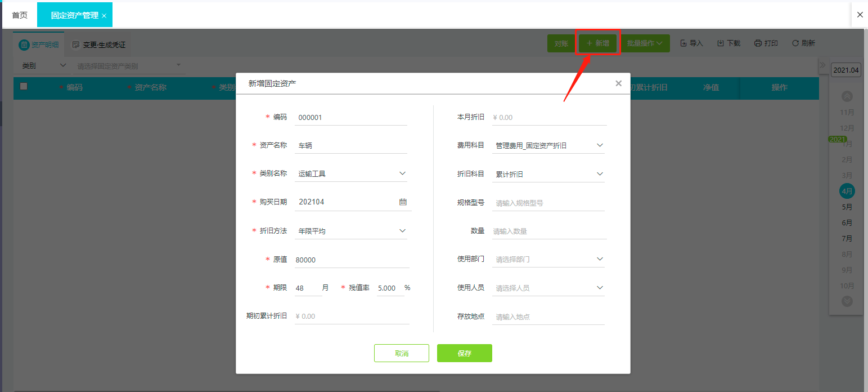Screen dimensions: 868x392
Task: Check the select-all checkbox in the table header
Action: tap(23, 87)
